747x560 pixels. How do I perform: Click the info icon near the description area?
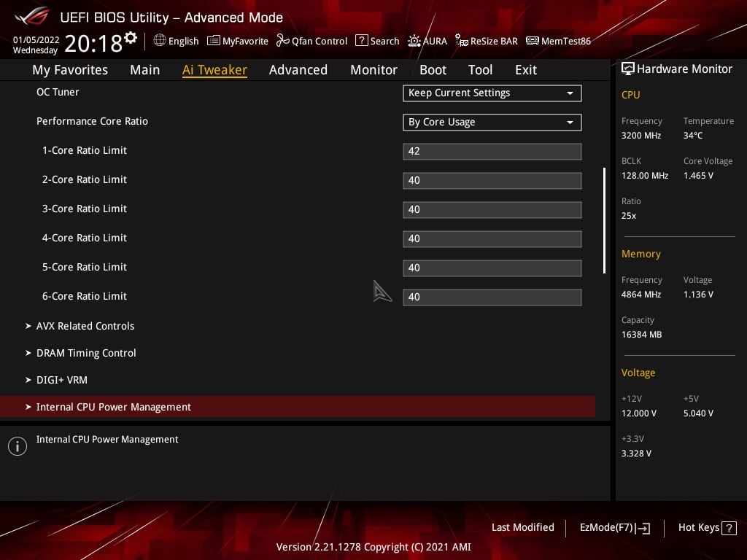coord(18,446)
